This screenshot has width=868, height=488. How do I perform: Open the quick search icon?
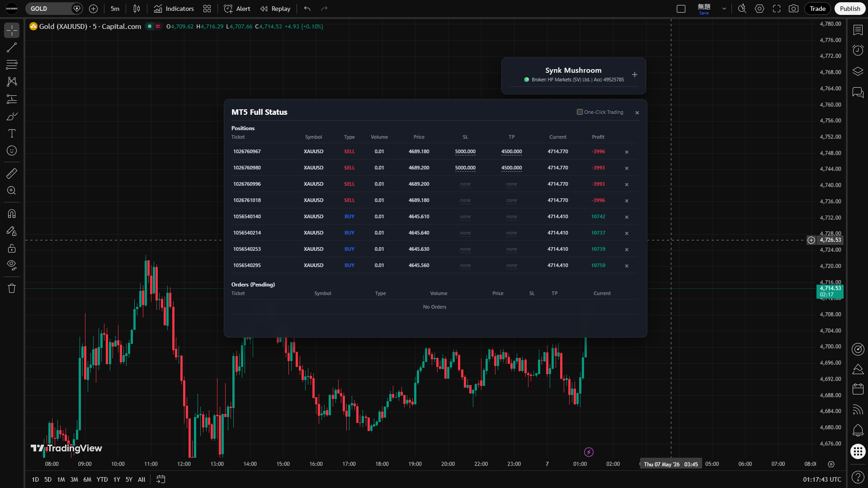[742, 9]
